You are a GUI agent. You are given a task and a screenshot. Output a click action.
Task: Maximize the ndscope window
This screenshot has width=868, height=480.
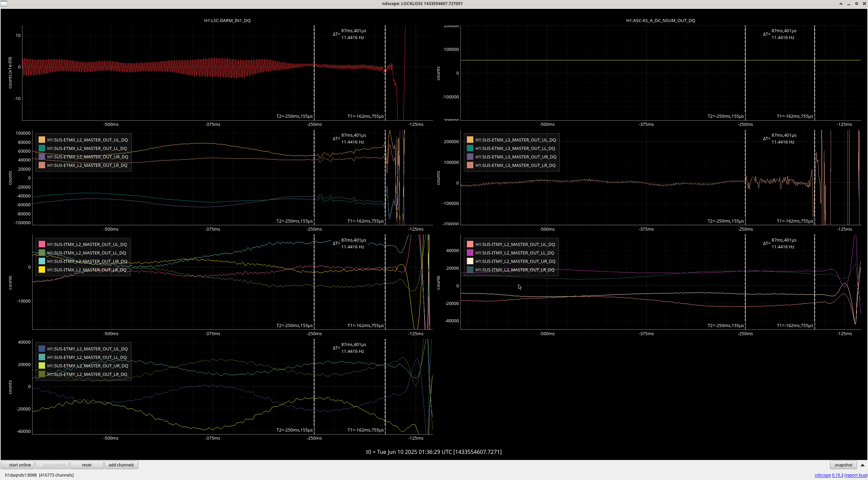856,4
